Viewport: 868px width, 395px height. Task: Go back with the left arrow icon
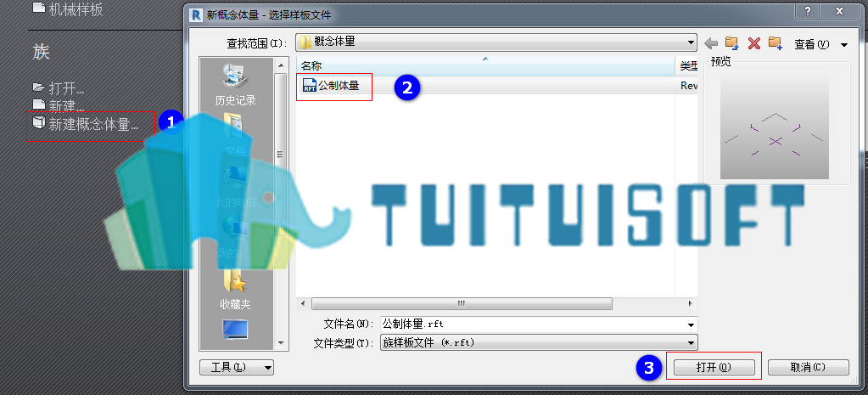(x=711, y=43)
